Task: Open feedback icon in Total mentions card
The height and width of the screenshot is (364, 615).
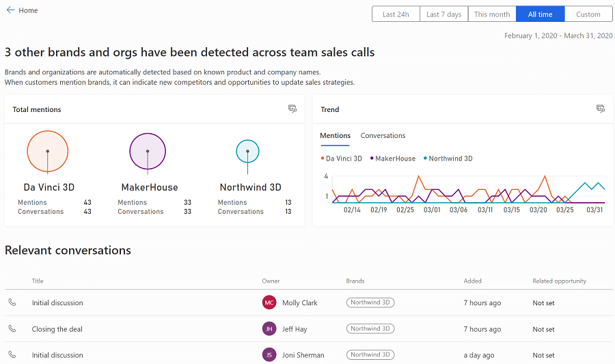Action: pyautogui.click(x=292, y=109)
